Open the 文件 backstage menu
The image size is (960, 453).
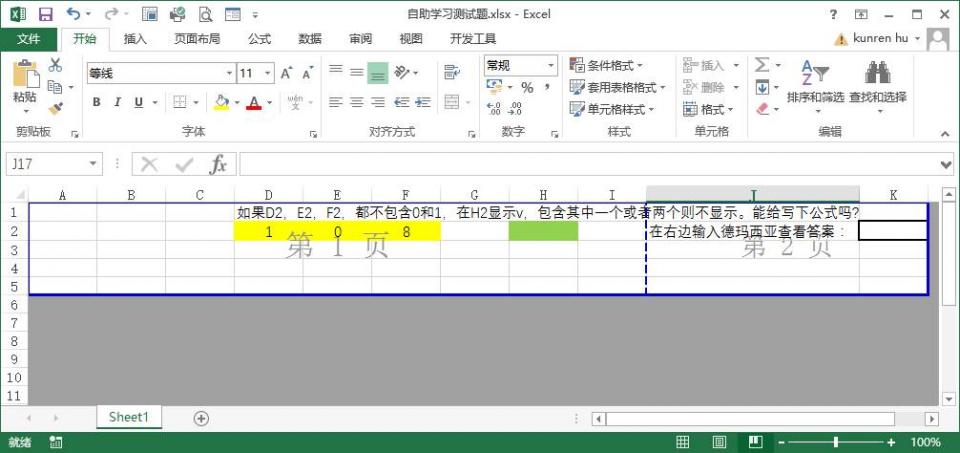point(29,39)
